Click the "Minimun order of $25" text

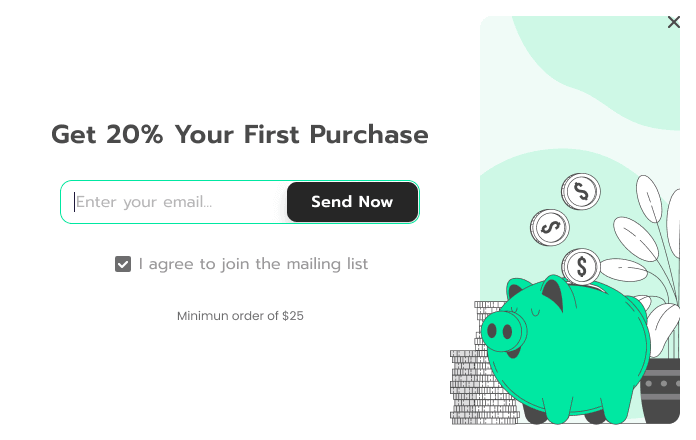click(240, 316)
